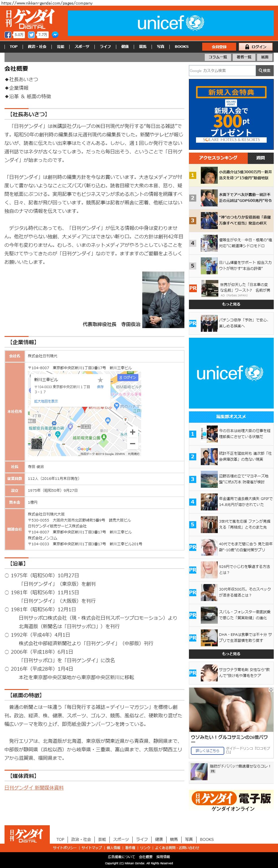The image size is (278, 868).
Task: Click the Twitter share icon in header
Action: click(x=31, y=35)
